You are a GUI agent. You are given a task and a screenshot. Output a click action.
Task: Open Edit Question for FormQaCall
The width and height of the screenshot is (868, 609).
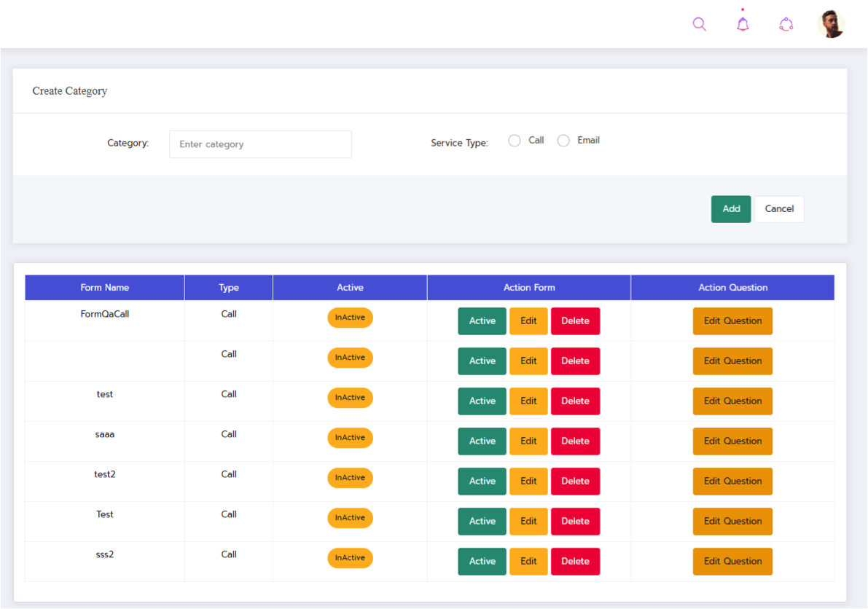coord(732,321)
